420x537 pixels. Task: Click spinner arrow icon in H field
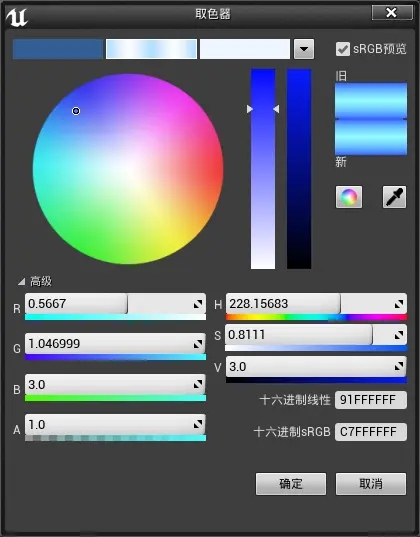click(399, 304)
